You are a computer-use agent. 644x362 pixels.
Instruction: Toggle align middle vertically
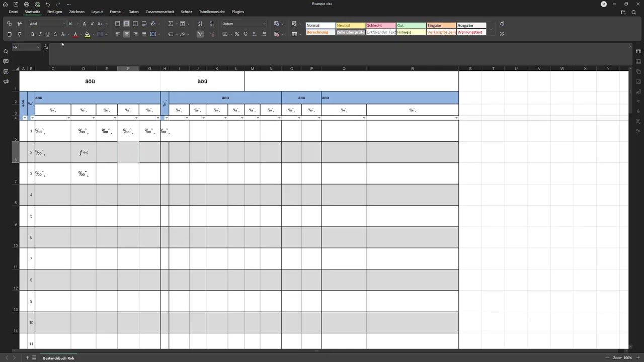pos(126,24)
